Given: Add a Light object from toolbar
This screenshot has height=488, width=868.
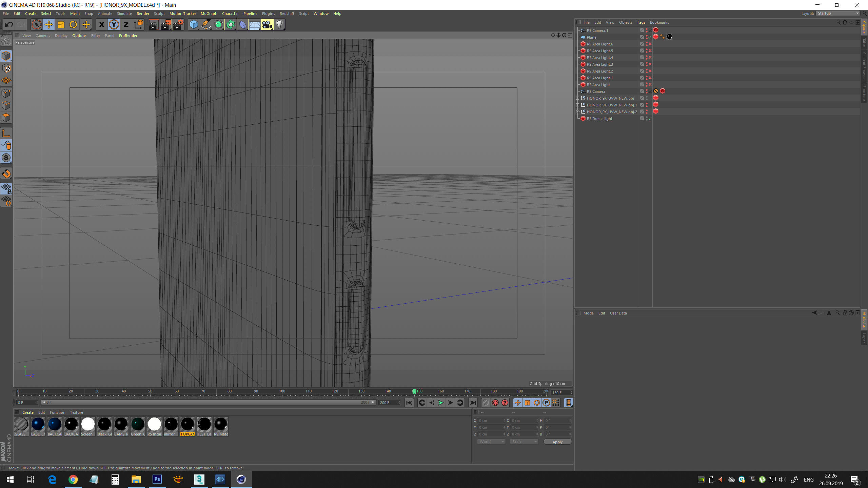Looking at the screenshot, I should click(x=279, y=24).
